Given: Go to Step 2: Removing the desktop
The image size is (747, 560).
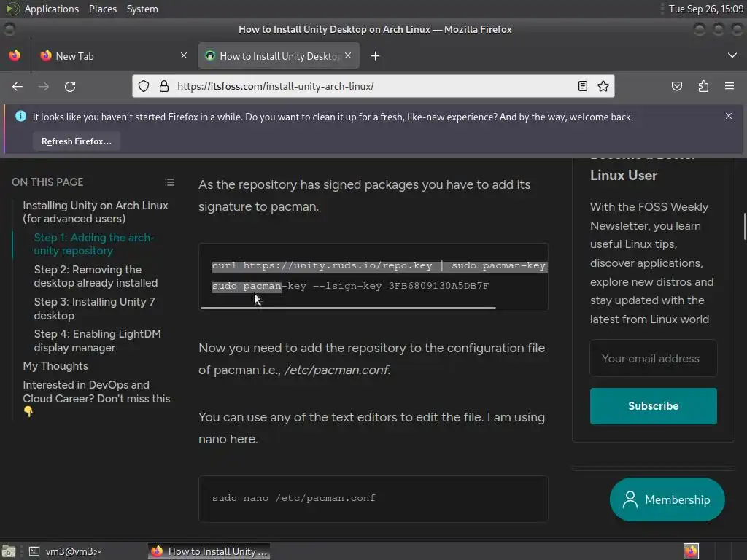Looking at the screenshot, I should pos(96,276).
